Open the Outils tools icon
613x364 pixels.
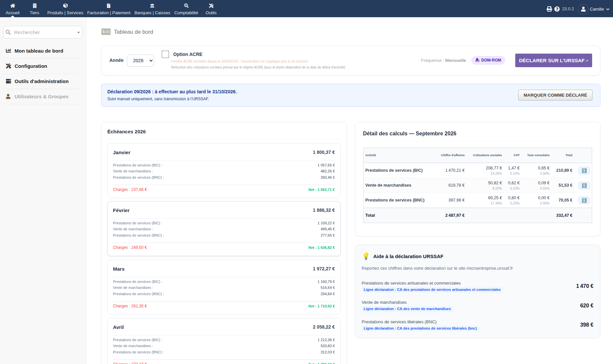tap(211, 6)
